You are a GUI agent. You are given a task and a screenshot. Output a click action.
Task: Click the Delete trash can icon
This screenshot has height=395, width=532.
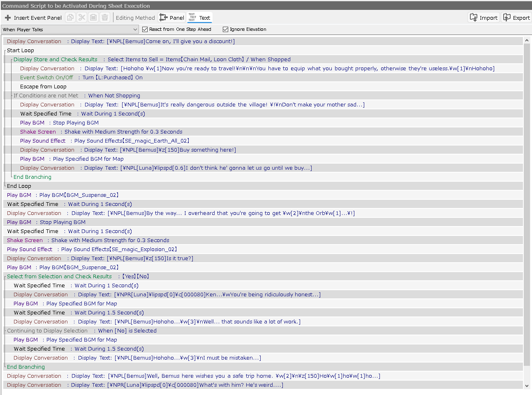point(105,18)
